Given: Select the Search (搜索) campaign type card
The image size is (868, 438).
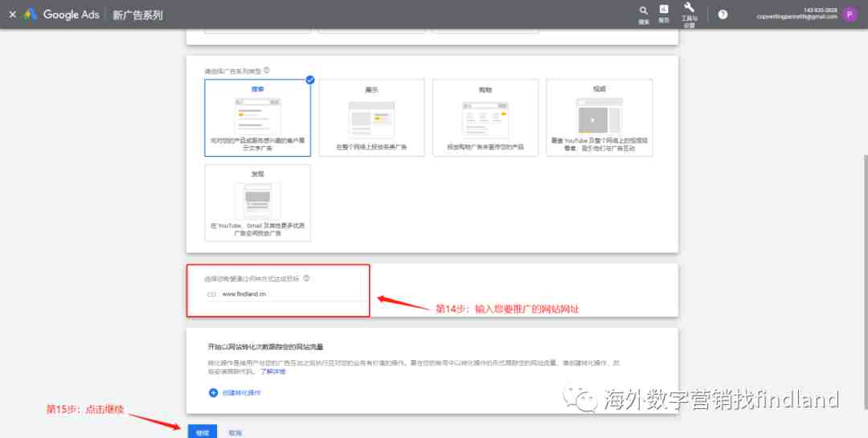Looking at the screenshot, I should pyautogui.click(x=257, y=117).
